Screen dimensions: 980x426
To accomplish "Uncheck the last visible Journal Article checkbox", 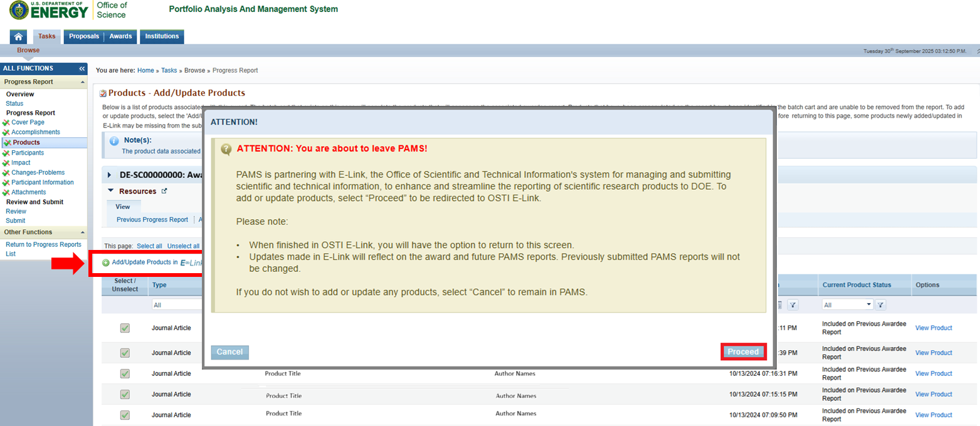I will tap(125, 415).
